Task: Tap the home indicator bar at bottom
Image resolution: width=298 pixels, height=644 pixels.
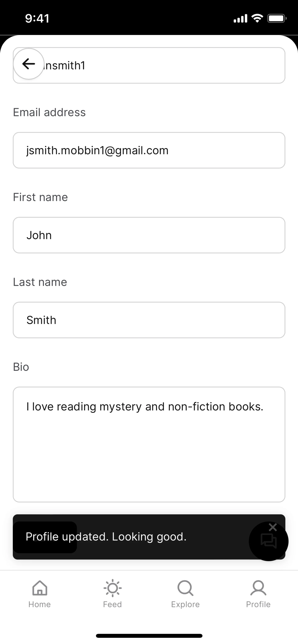Action: click(149, 636)
